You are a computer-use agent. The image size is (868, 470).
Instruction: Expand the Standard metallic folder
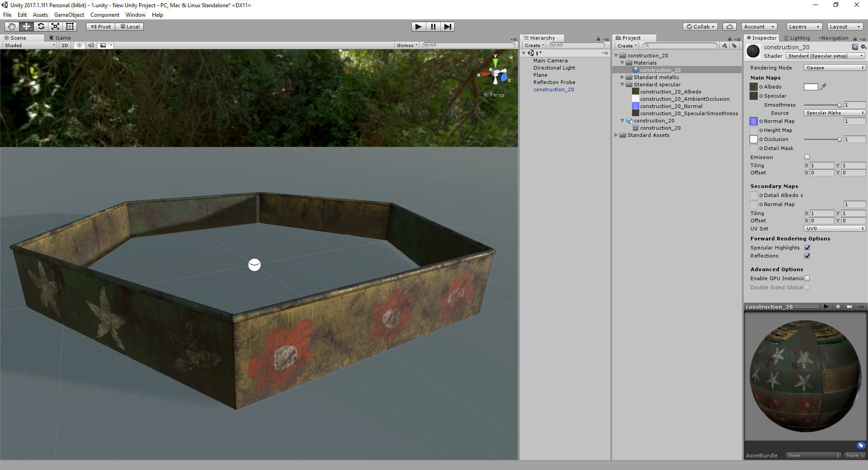coord(623,77)
